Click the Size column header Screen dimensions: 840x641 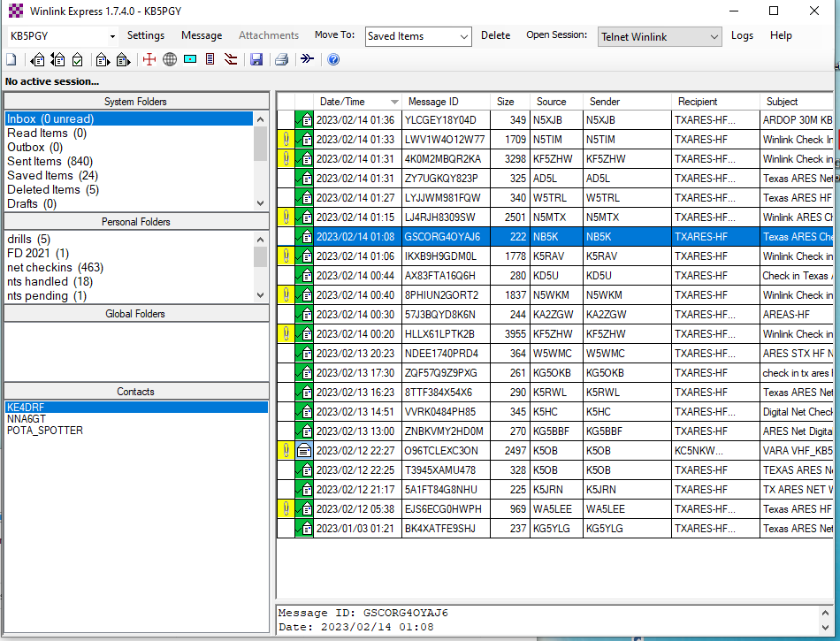510,102
